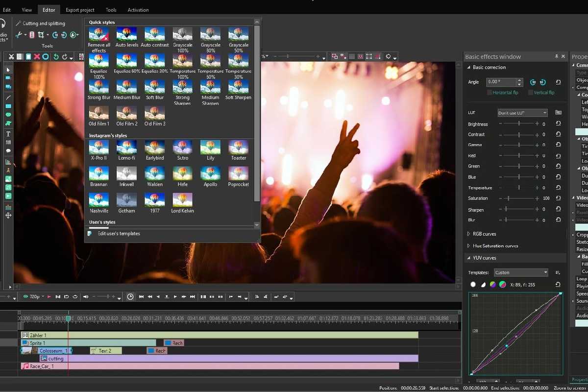Select the Text tool in left toolbar
Image resolution: width=588 pixels, height=392 pixels.
(x=8, y=134)
